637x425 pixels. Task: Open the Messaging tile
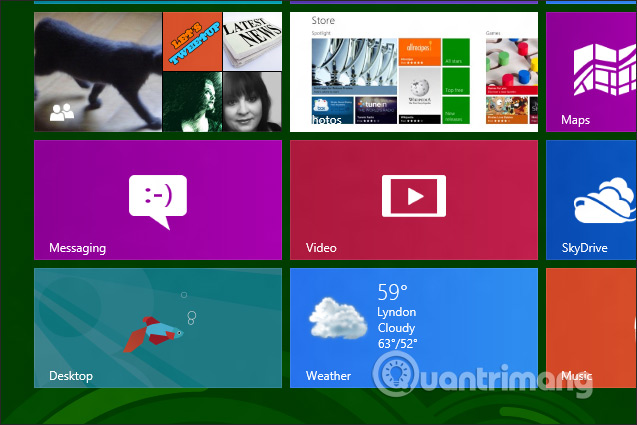pyautogui.click(x=158, y=200)
